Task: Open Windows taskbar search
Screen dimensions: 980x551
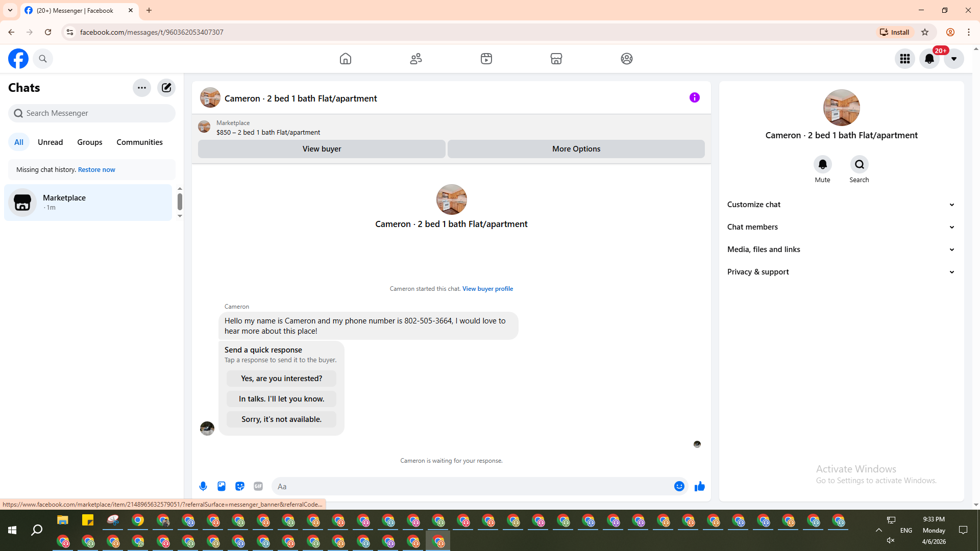Action: click(37, 531)
